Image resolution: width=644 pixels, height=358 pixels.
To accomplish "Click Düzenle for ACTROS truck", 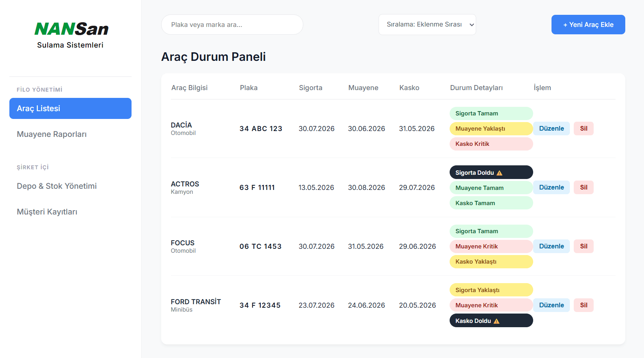I will (551, 187).
